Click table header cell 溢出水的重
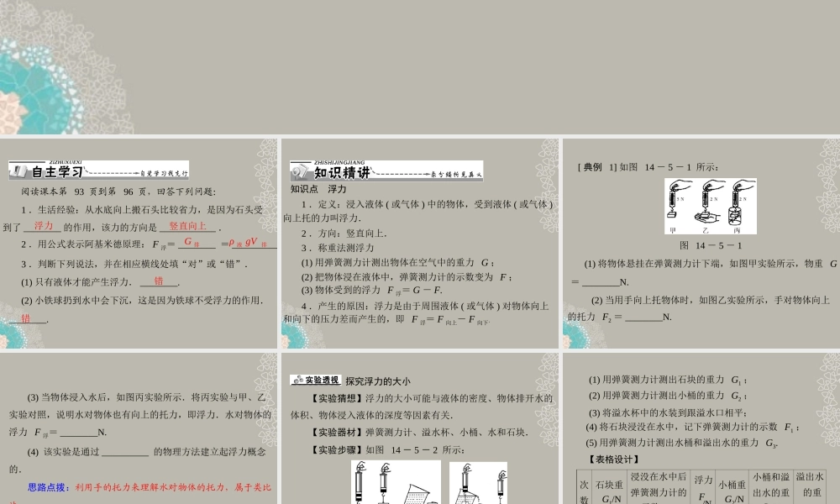840x504 pixels. pyautogui.click(x=809, y=487)
